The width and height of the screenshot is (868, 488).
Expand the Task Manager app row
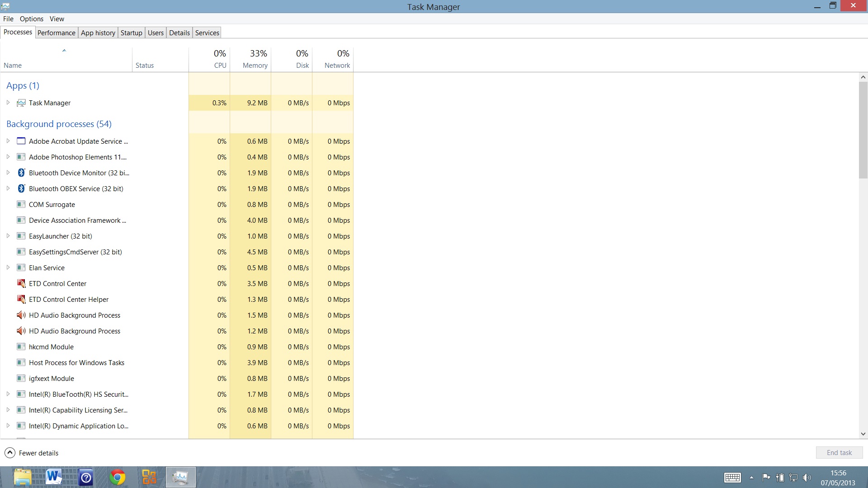pos(8,103)
